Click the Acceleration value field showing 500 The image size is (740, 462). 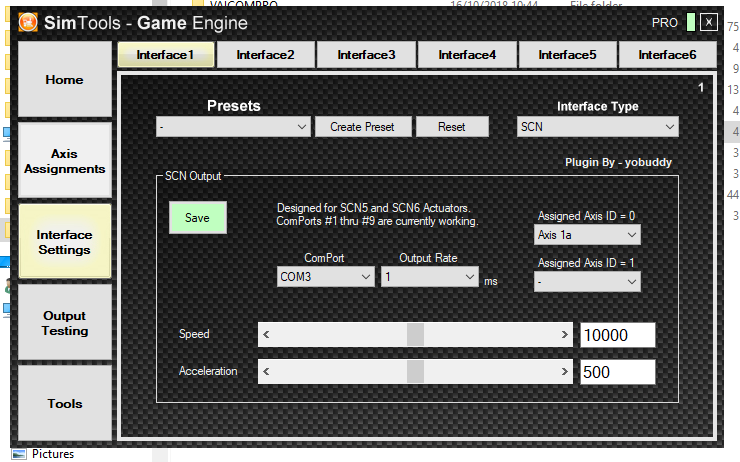coord(617,372)
